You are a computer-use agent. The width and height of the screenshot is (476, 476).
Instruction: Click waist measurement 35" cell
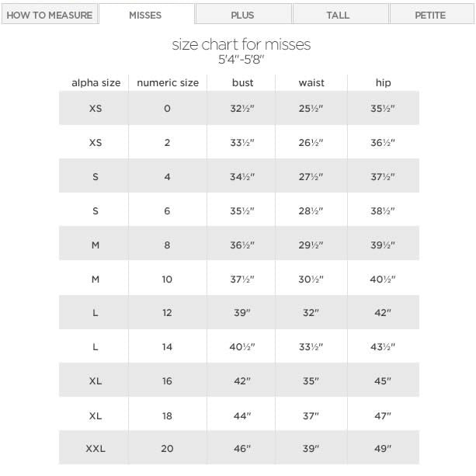click(x=311, y=381)
